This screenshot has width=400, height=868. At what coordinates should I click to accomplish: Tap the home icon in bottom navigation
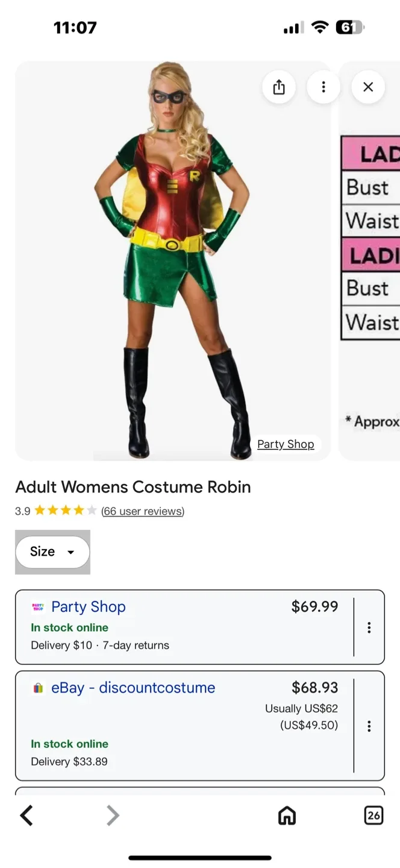287,816
